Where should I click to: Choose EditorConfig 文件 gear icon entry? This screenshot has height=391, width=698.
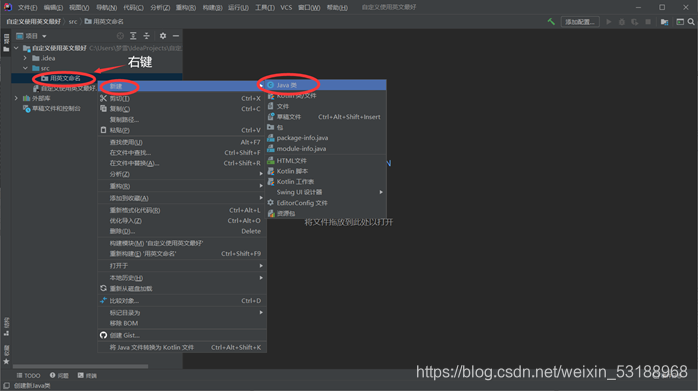point(271,203)
